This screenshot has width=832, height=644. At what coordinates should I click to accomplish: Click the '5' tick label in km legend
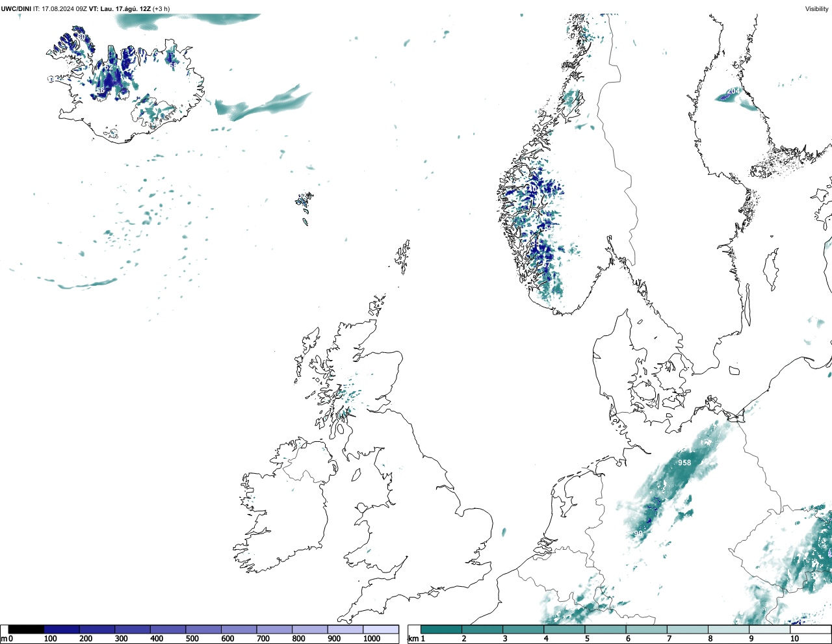pyautogui.click(x=587, y=639)
